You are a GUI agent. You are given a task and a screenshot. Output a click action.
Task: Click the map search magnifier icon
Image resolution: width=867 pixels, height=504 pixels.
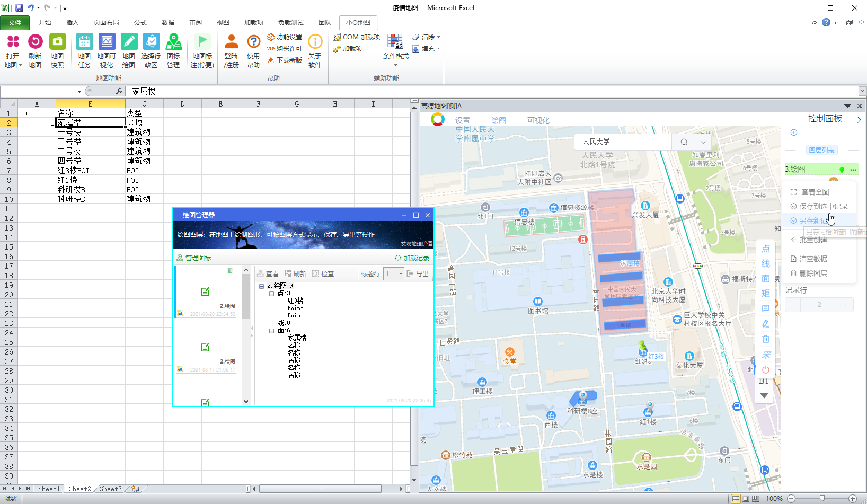click(684, 142)
